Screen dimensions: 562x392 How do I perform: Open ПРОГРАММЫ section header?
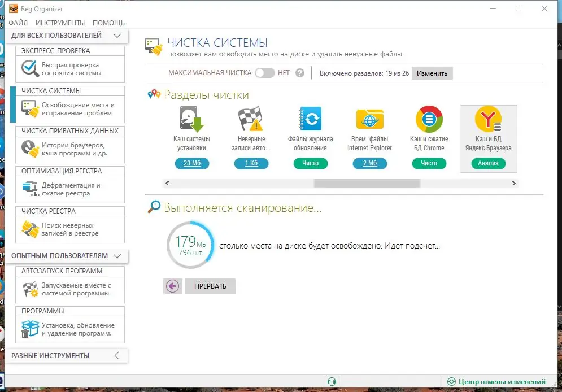tap(70, 311)
